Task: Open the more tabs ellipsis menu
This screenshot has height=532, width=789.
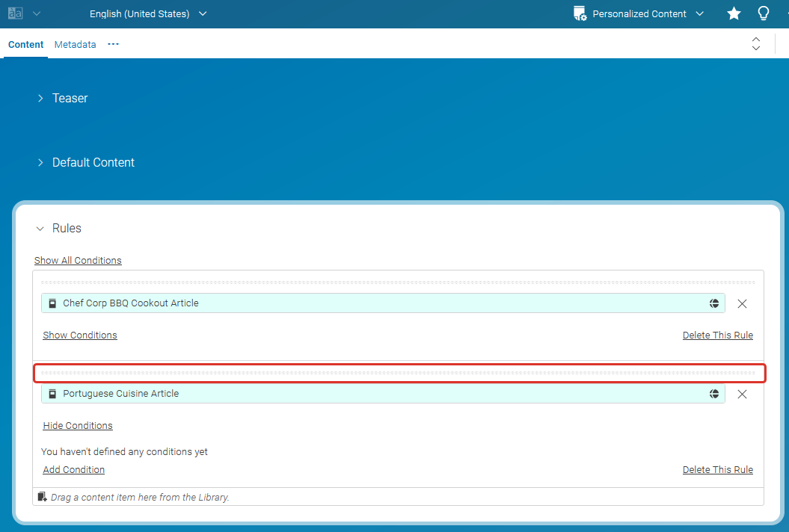Action: click(113, 45)
